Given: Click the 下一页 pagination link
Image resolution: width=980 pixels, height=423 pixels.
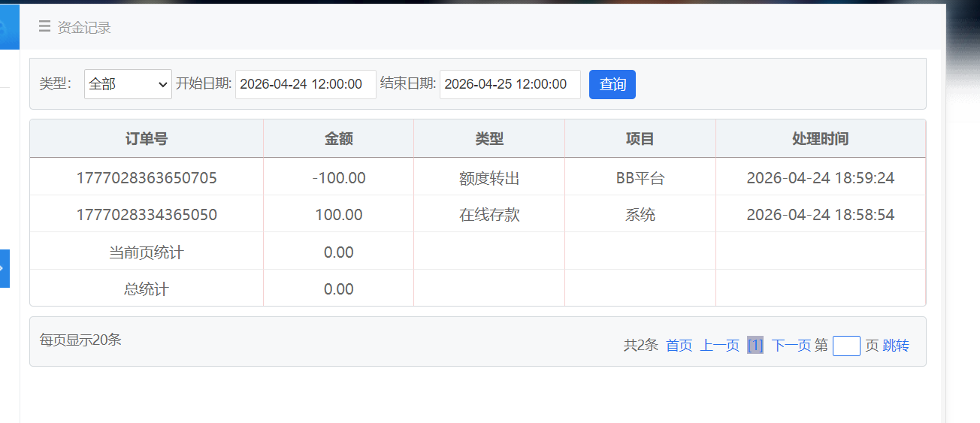Looking at the screenshot, I should point(791,346).
